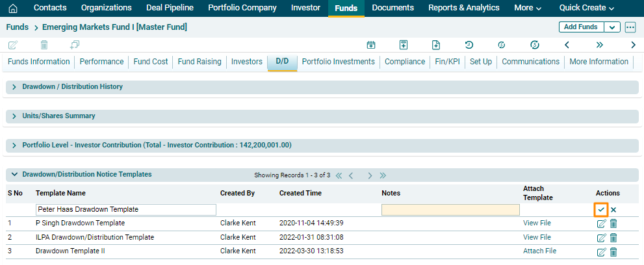The height and width of the screenshot is (265, 644).
Task: Click the Add Funds button
Action: click(x=580, y=27)
